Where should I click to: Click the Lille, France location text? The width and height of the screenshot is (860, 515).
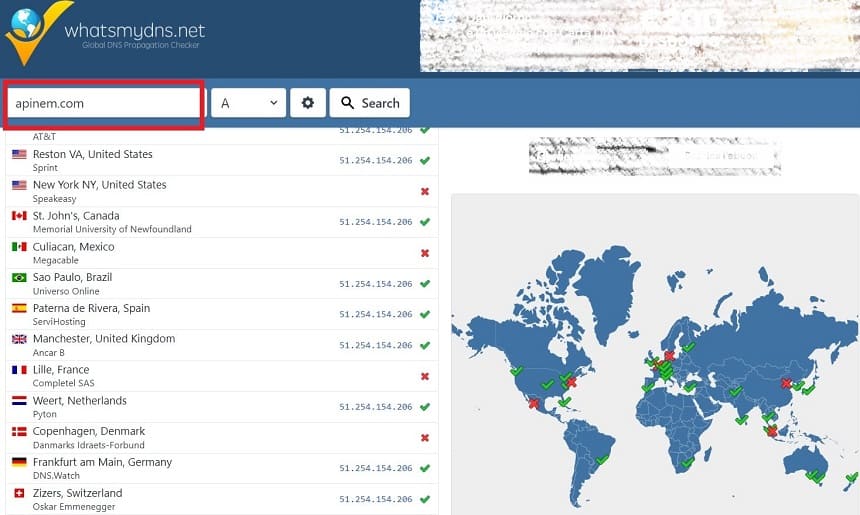coord(61,370)
